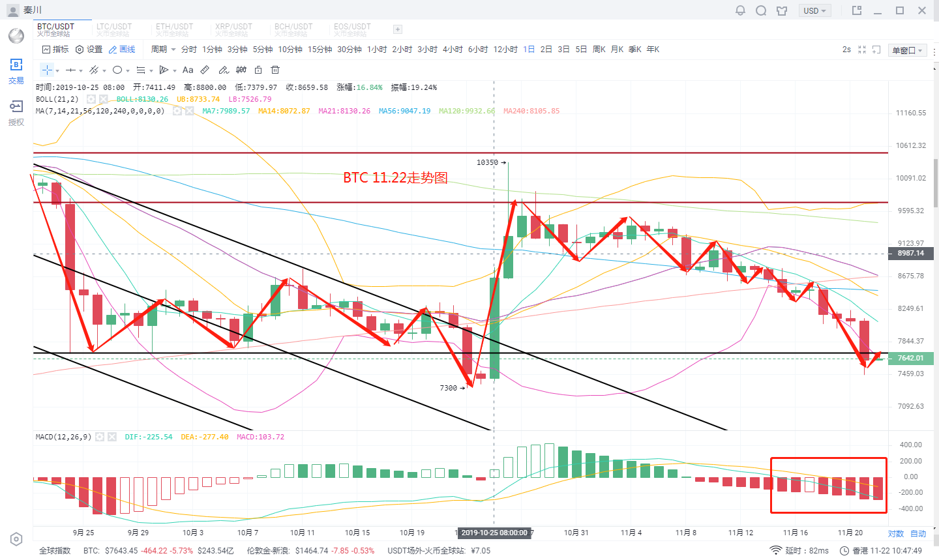The height and width of the screenshot is (560, 939).
Task: Open the USD currency dropdown
Action: point(814,10)
